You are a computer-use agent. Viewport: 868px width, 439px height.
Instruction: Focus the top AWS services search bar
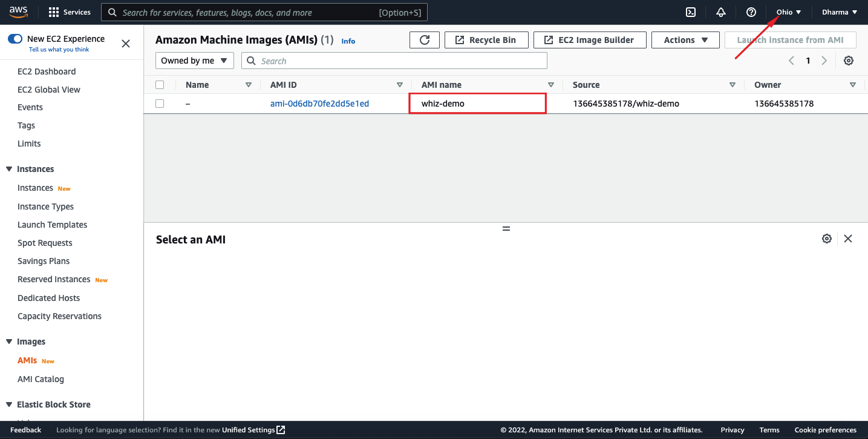(264, 12)
